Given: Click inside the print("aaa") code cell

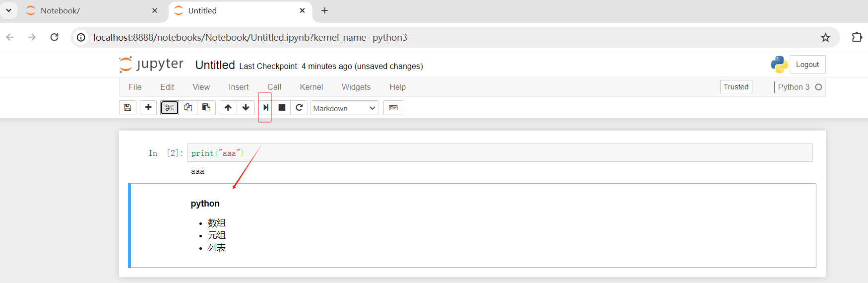Looking at the screenshot, I should [x=496, y=153].
